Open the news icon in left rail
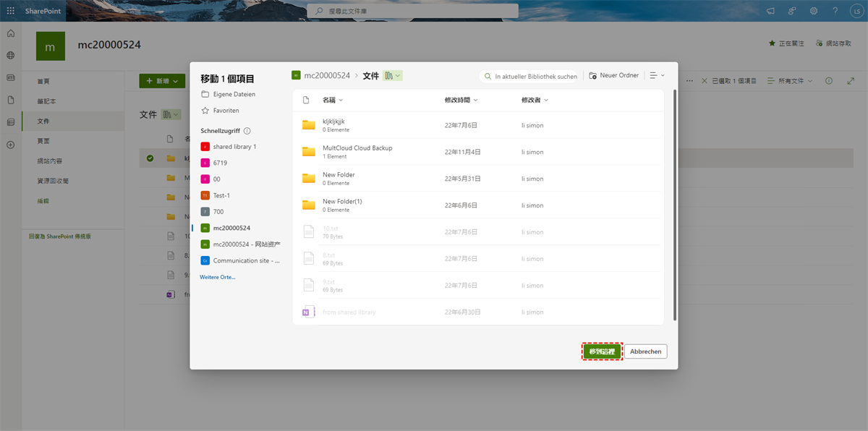The height and width of the screenshot is (431, 868). click(x=10, y=77)
